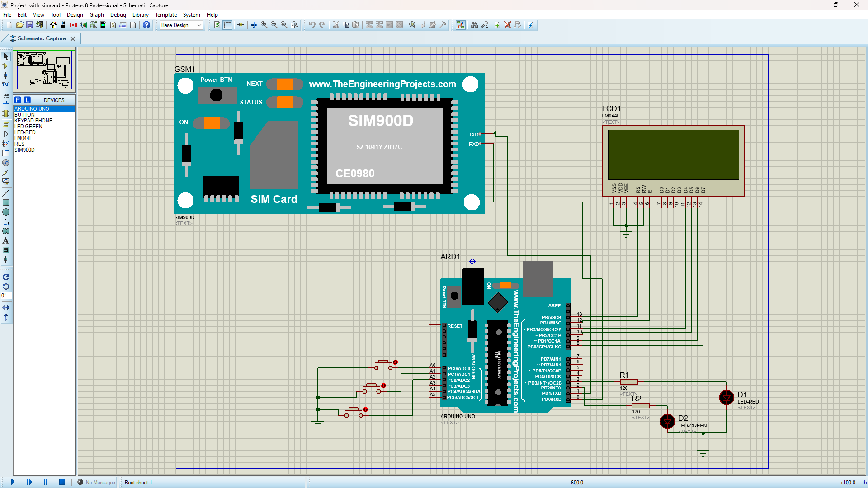Click the Pause simulation button

coord(46,482)
